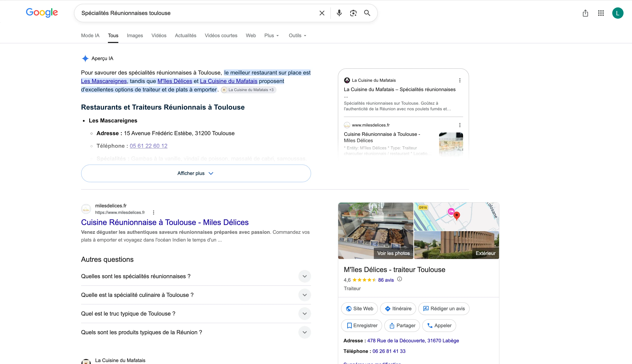This screenshot has height=364, width=632.
Task: Click Rédiger un avis button
Action: 444,309
